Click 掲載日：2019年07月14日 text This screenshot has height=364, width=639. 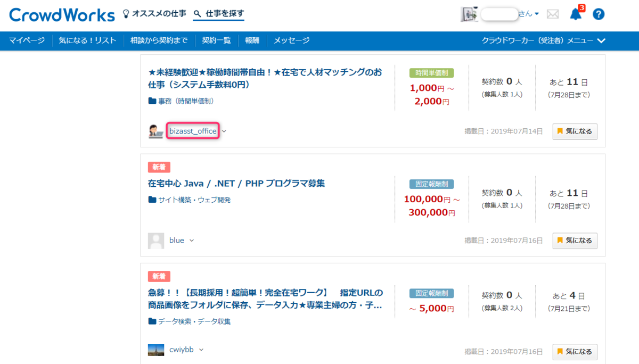[504, 131]
